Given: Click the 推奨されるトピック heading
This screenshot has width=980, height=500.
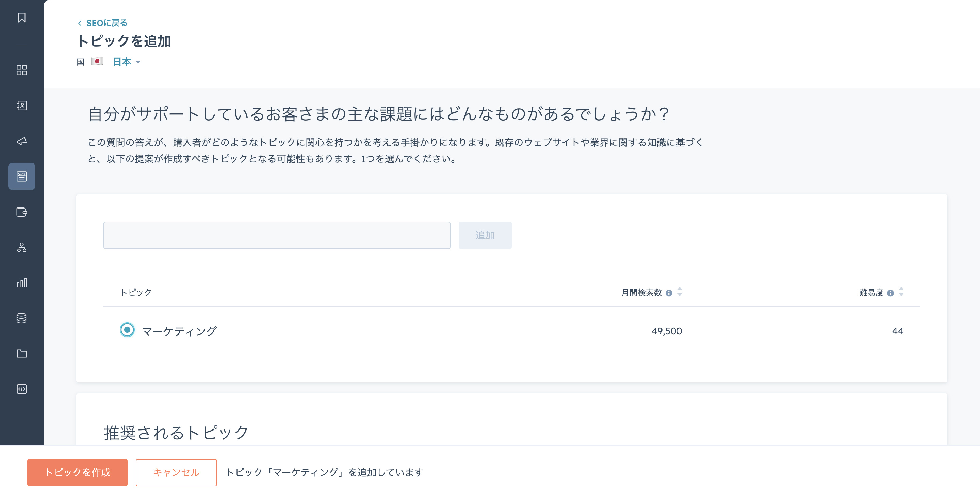Looking at the screenshot, I should click(176, 433).
